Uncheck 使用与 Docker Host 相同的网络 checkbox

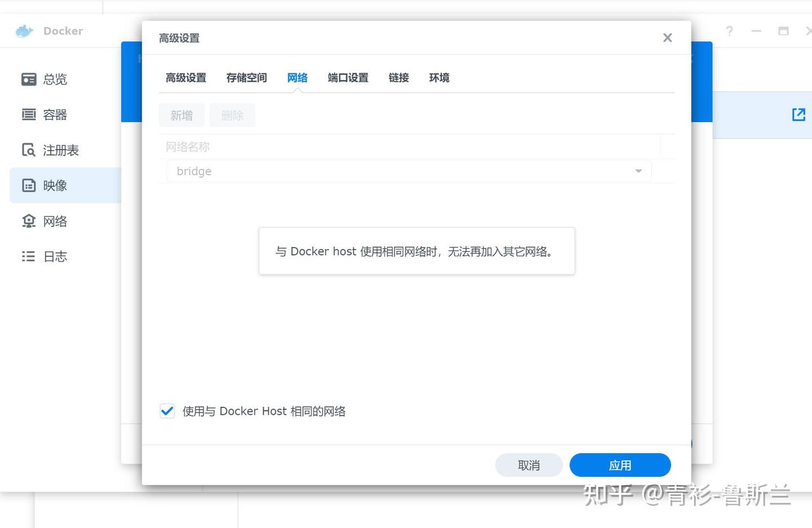167,411
